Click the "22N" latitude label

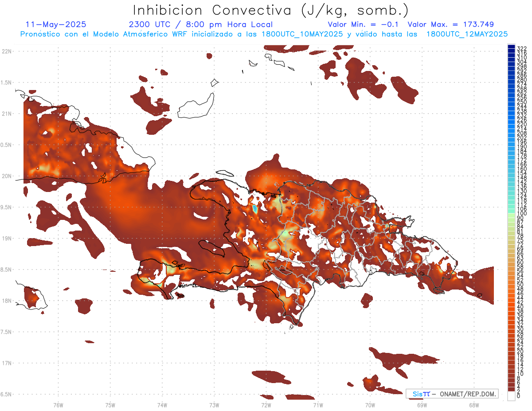click(7, 51)
